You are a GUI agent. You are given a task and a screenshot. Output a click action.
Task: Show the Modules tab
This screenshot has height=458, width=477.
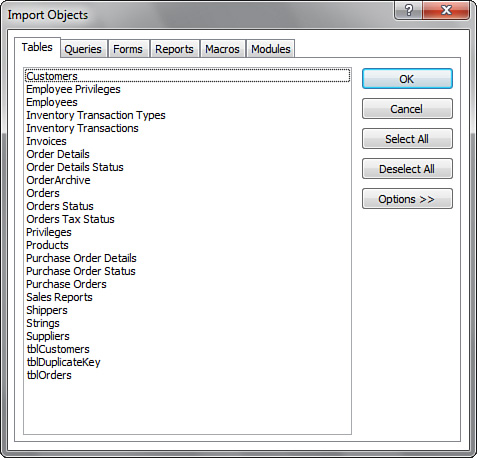pyautogui.click(x=271, y=49)
